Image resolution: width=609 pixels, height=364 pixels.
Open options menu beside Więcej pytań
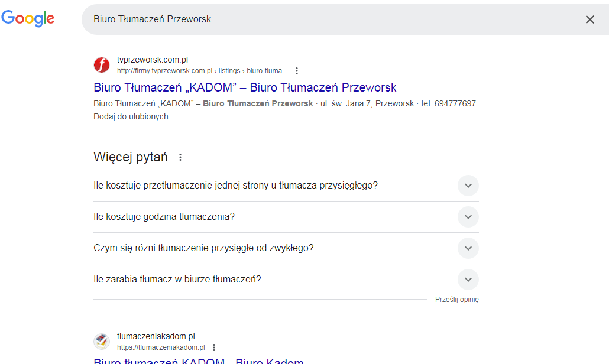180,158
